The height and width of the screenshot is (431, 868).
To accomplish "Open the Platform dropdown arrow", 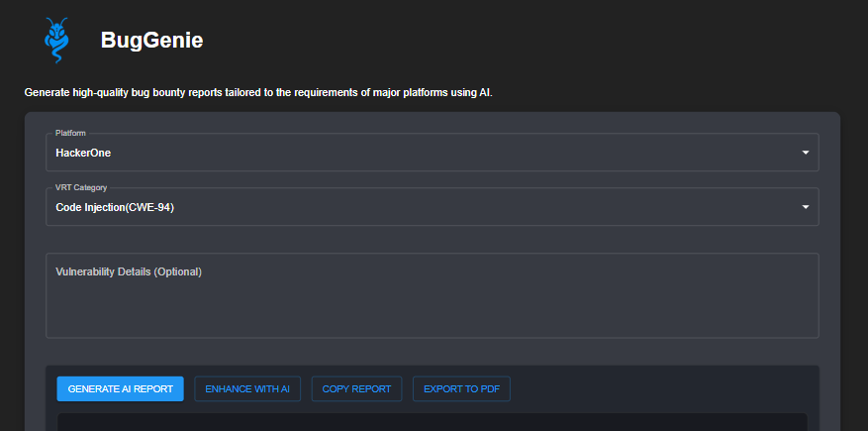I will point(805,153).
